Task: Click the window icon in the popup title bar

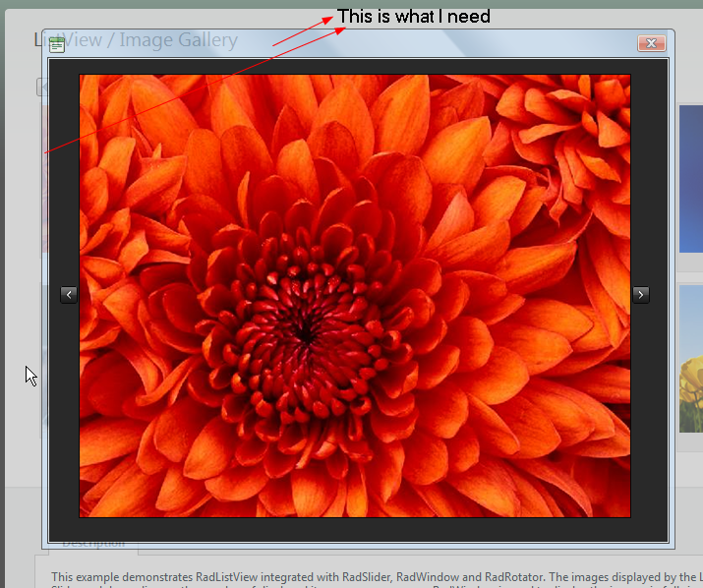Action: coord(57,45)
